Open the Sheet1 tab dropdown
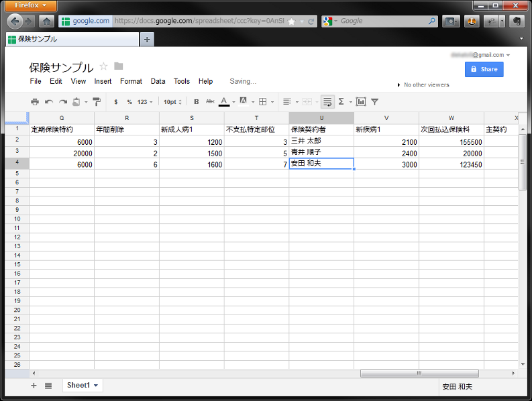Image resolution: width=532 pixels, height=401 pixels. 96,386
